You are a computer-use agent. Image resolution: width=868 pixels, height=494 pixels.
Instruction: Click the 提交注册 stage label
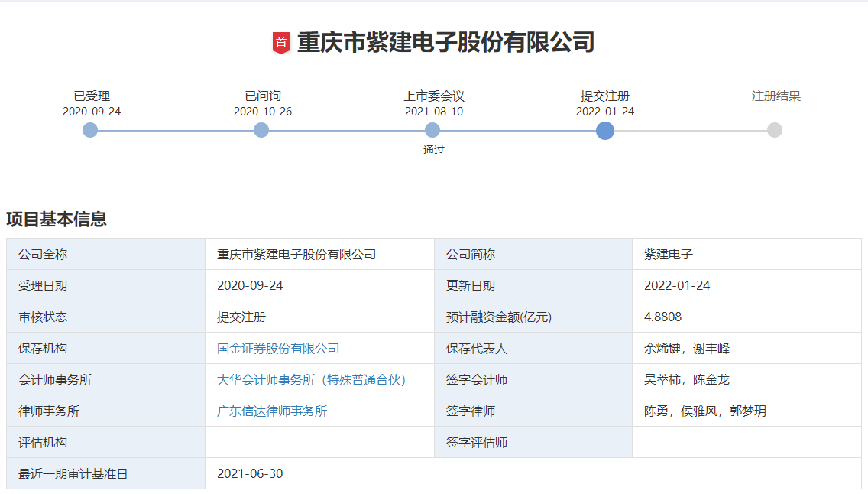tap(604, 96)
